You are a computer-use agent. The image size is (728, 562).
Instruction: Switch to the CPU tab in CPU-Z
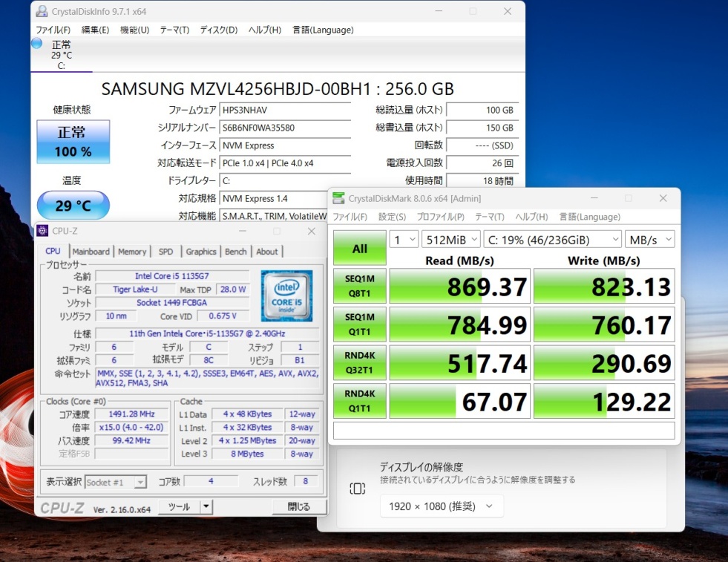click(x=53, y=251)
